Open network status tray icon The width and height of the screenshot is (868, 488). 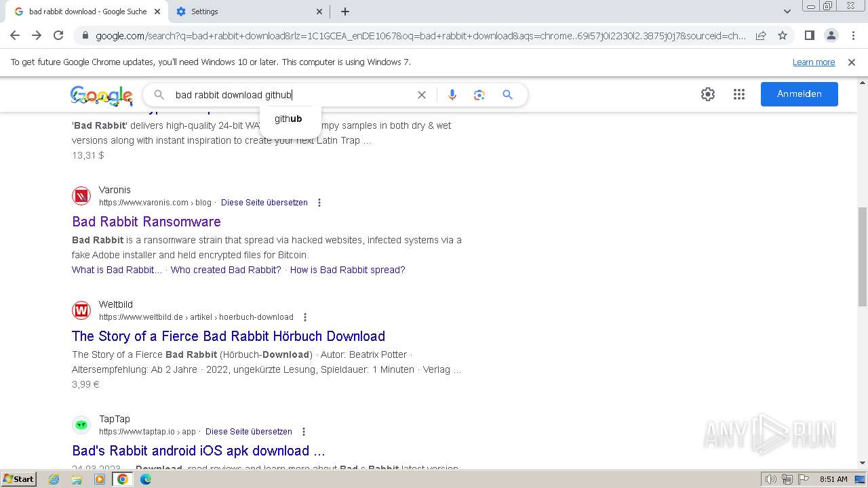tap(787, 479)
